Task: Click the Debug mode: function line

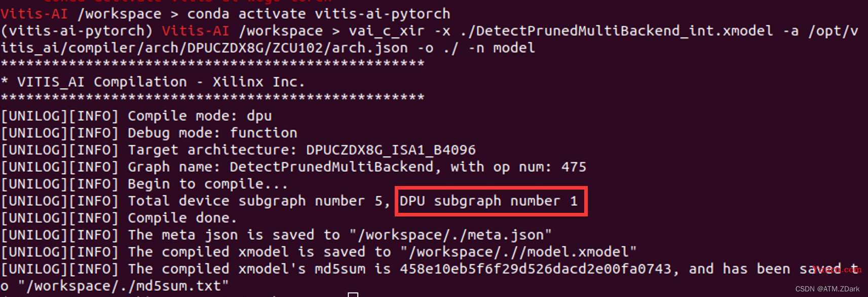Action: pyautogui.click(x=149, y=133)
